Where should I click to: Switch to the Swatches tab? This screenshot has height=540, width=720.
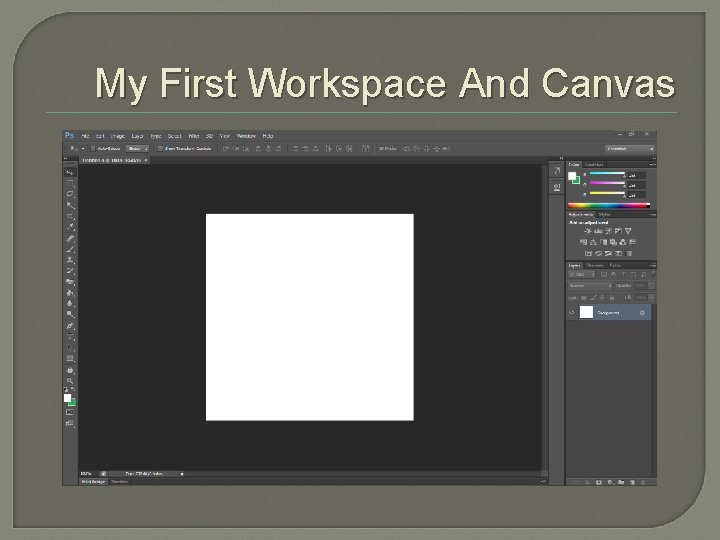pyautogui.click(x=594, y=164)
